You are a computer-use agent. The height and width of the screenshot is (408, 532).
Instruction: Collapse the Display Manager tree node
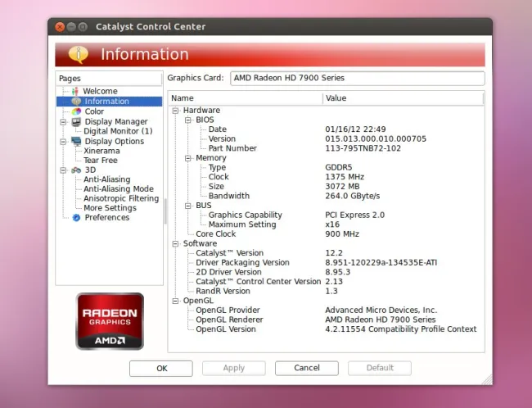[64, 121]
